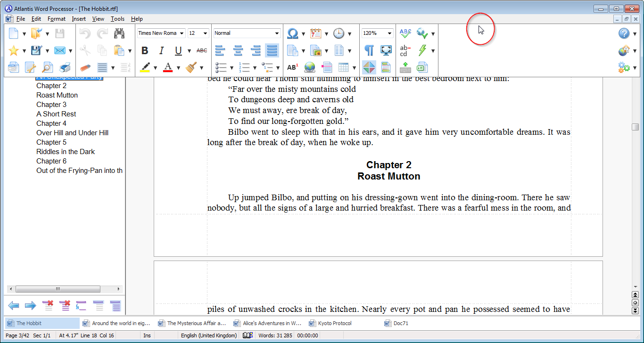
Task: Click the blue left arrow in Headings panel
Action: coord(14,306)
